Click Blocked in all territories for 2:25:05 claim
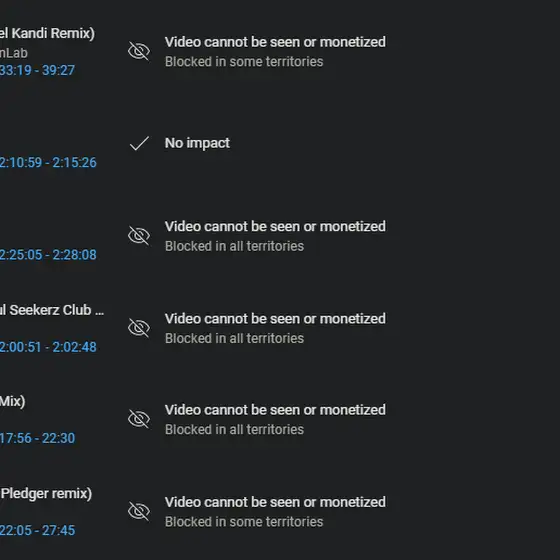Viewport: 560px width, 560px height. pos(234,246)
